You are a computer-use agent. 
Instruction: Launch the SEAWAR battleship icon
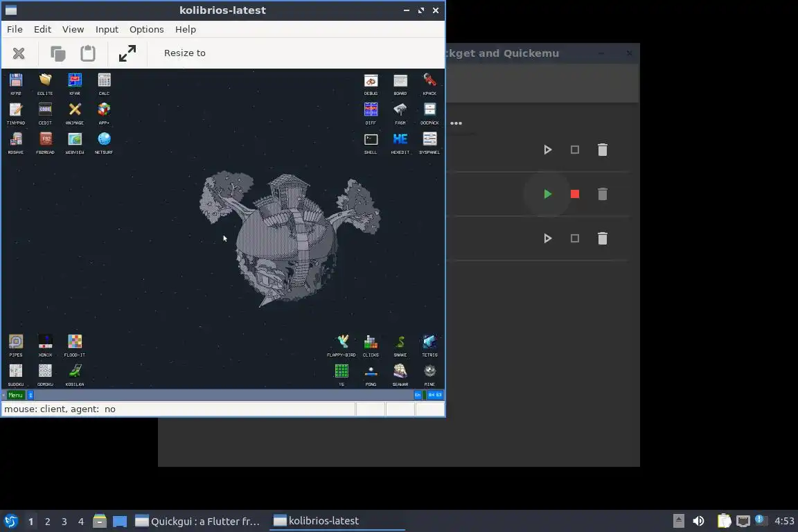[x=400, y=372]
